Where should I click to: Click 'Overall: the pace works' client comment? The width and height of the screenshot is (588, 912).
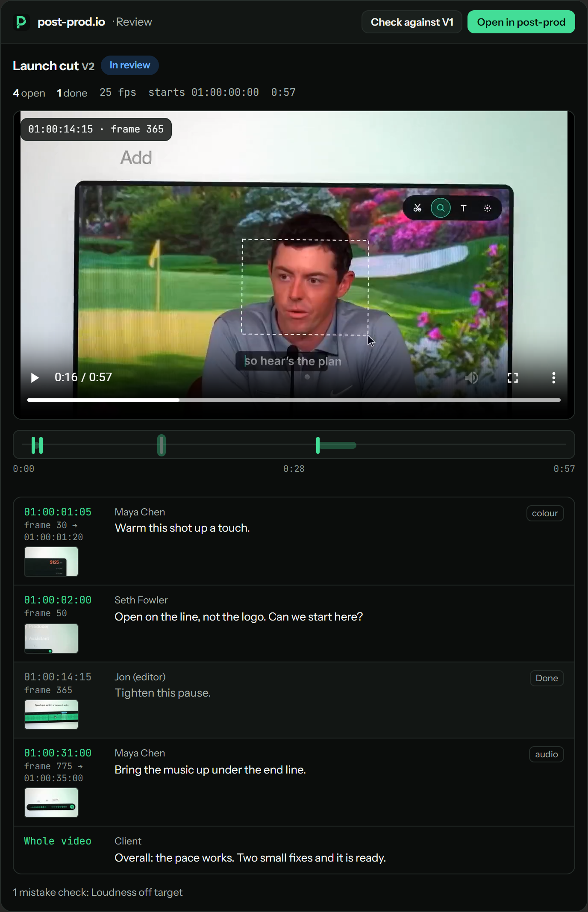pyautogui.click(x=250, y=858)
